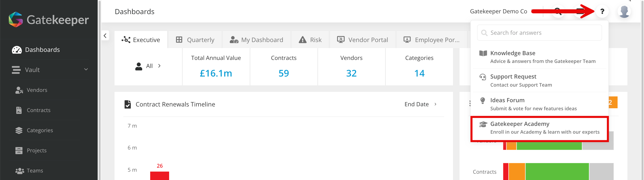Open Gatekeeper Academy from help menu
The width and height of the screenshot is (644, 180).
click(539, 128)
